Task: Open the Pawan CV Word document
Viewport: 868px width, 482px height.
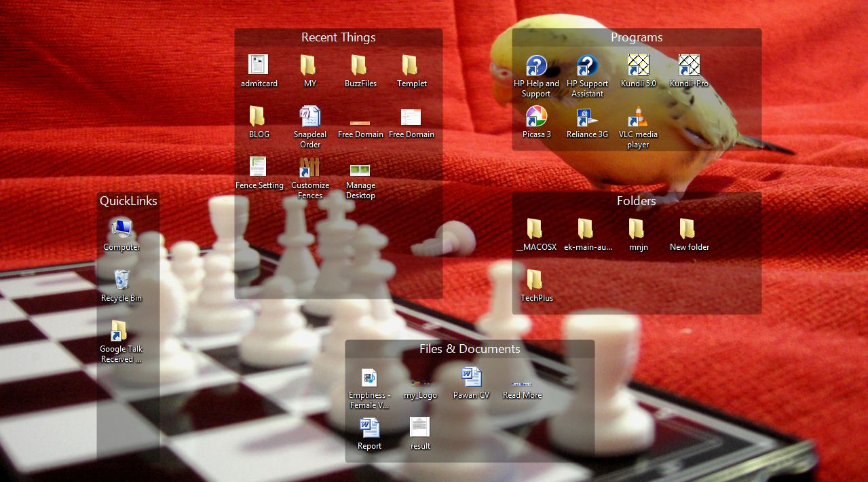Action: point(471,377)
